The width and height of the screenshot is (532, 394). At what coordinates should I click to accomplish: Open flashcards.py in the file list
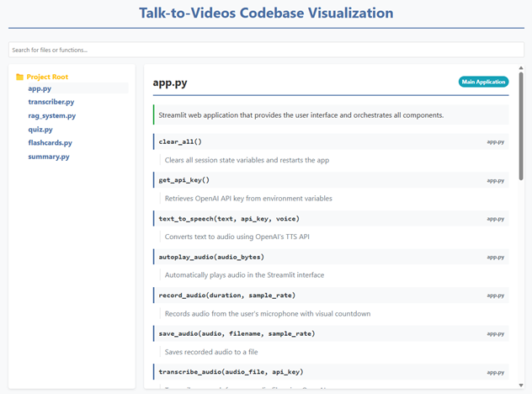click(x=50, y=143)
